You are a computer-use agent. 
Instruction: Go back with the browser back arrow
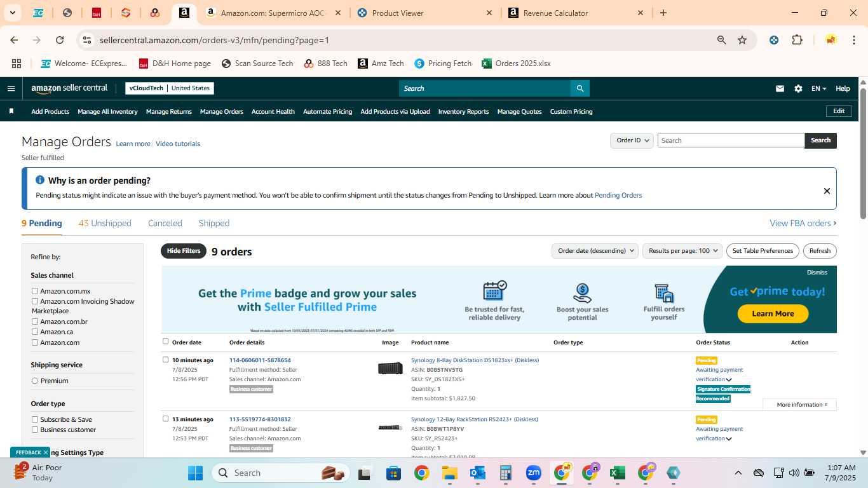click(14, 40)
